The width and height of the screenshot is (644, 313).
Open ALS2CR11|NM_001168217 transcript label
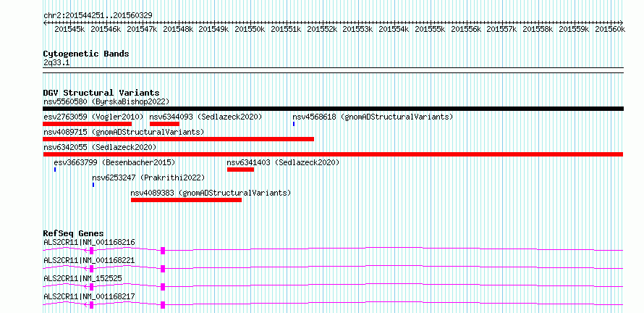pos(89,296)
